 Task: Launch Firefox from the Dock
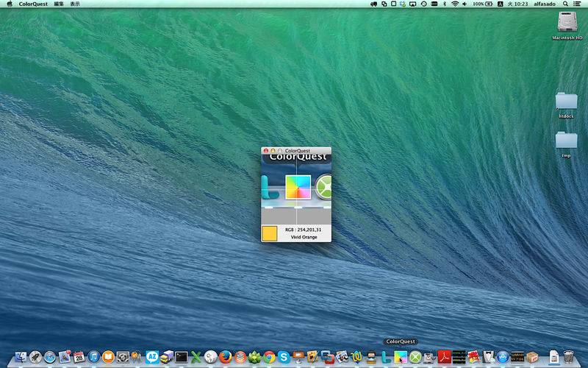226,357
